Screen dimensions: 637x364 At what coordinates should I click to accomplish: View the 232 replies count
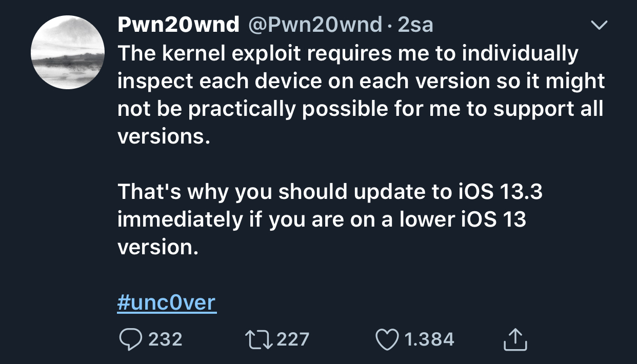(165, 339)
